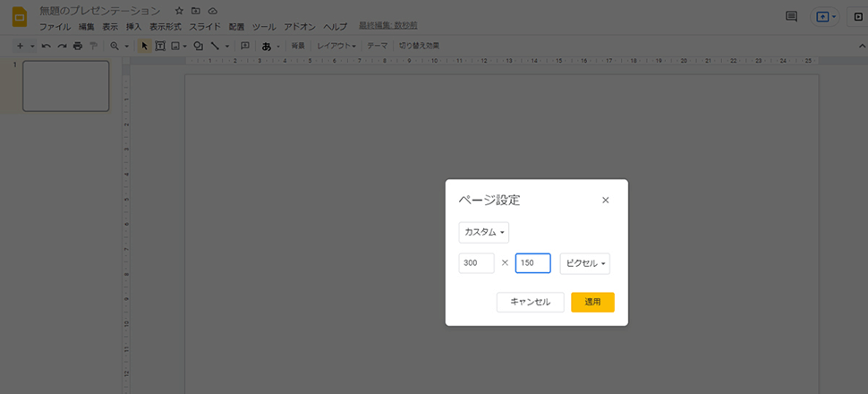Click the undo icon
This screenshot has width=868, height=394.
(47, 46)
